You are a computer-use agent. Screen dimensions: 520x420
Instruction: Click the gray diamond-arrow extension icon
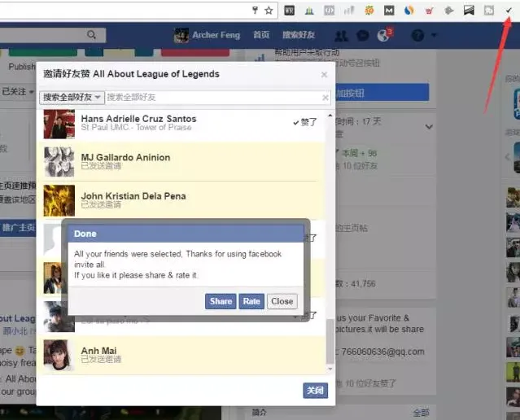click(x=448, y=11)
